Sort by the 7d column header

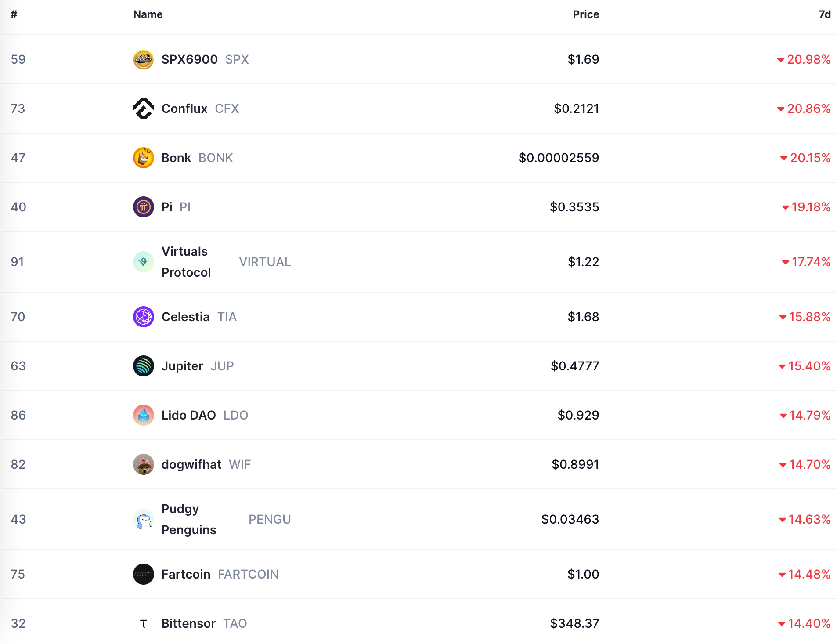pos(825,14)
